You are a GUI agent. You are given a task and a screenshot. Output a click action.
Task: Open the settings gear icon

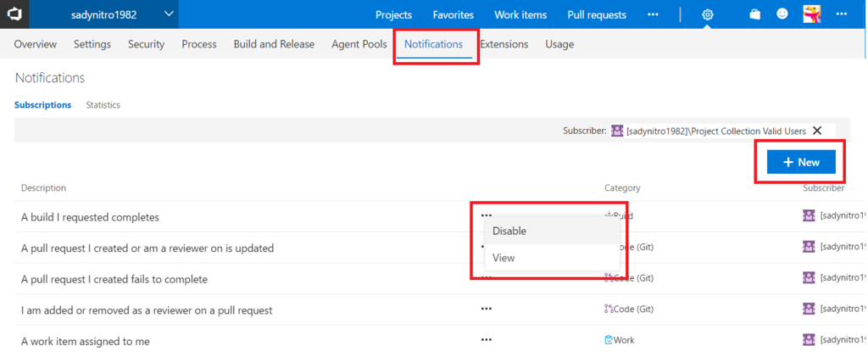[x=708, y=14]
